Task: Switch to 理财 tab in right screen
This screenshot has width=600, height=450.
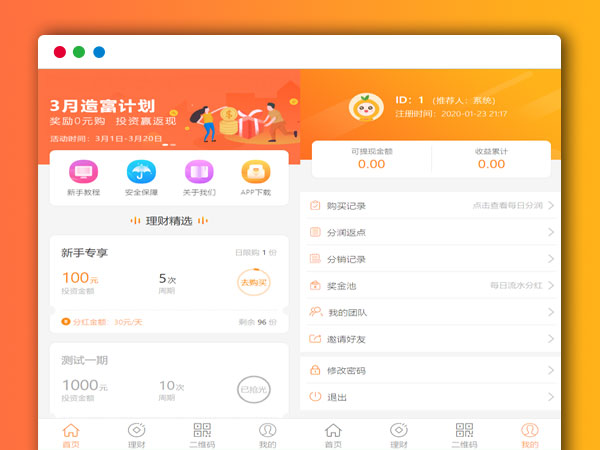Action: [x=399, y=435]
